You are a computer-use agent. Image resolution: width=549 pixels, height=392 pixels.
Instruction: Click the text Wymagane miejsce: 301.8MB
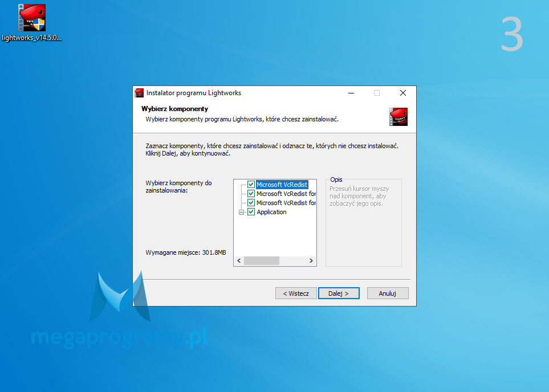click(186, 252)
